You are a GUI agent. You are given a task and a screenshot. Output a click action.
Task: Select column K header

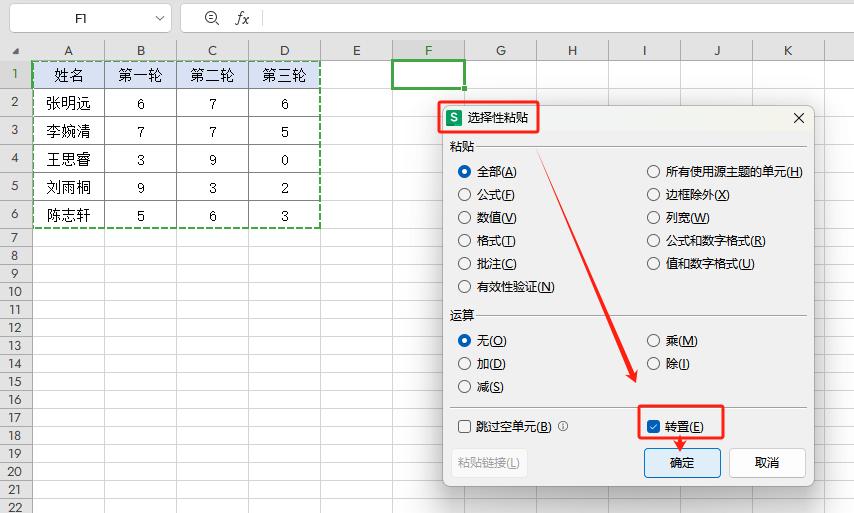(x=788, y=51)
